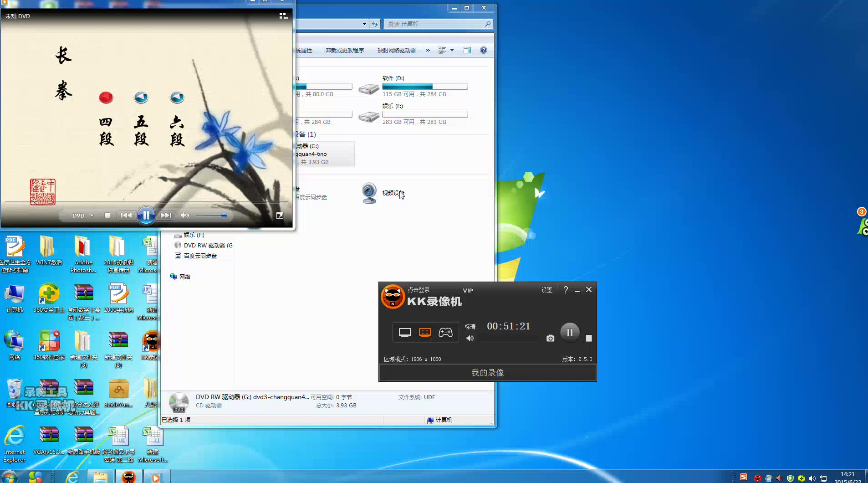The image size is (868, 483).
Task: Stop the KK录像机 recording
Action: point(589,338)
